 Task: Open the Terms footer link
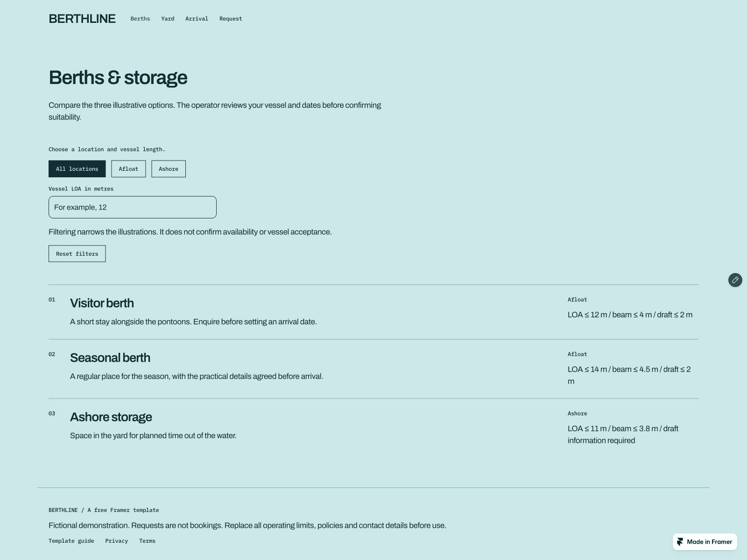coord(147,541)
